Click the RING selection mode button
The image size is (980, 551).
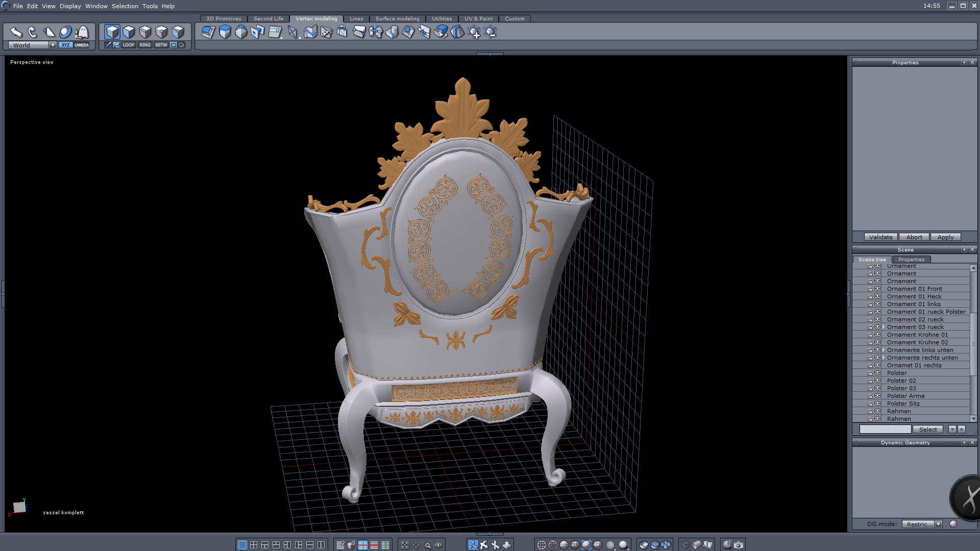pos(145,45)
